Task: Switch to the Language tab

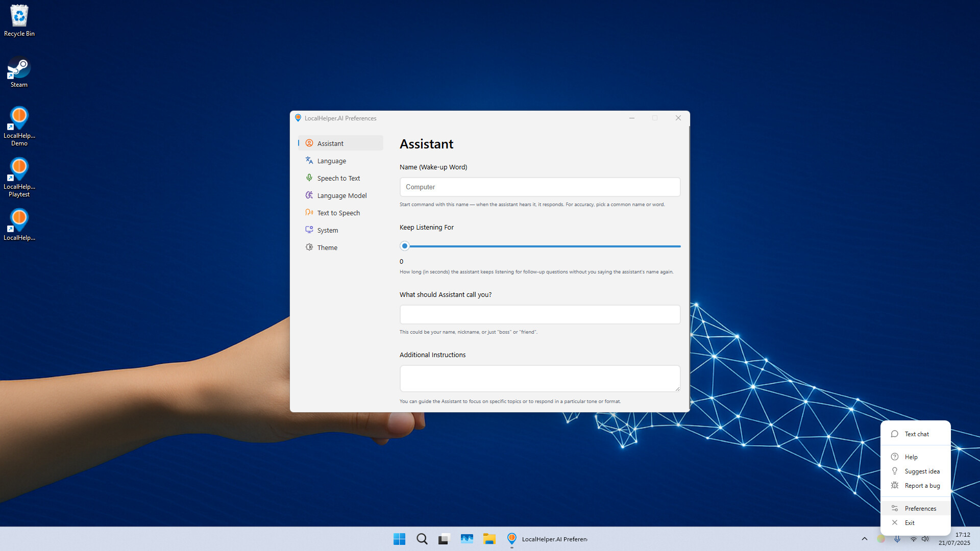Action: click(x=332, y=160)
